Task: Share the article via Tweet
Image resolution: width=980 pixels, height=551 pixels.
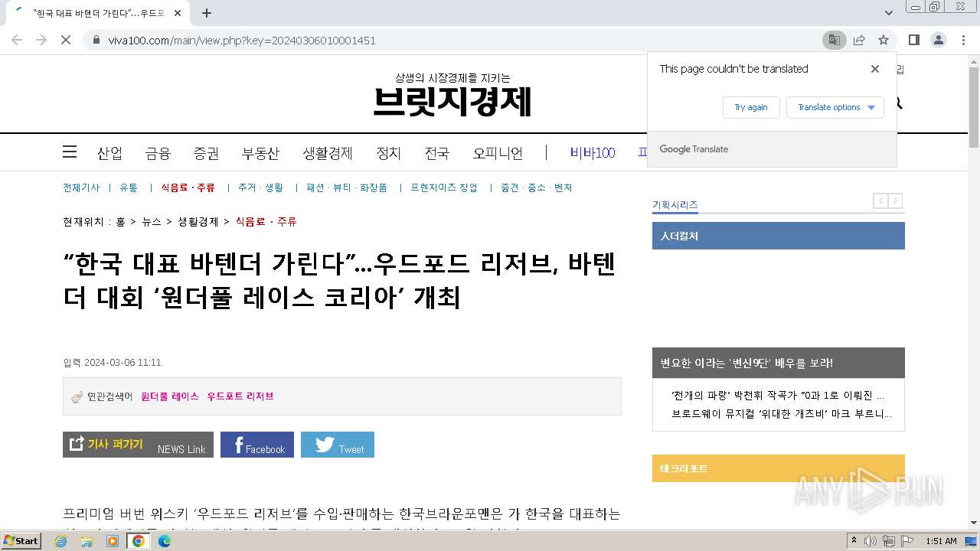Action: 338,445
